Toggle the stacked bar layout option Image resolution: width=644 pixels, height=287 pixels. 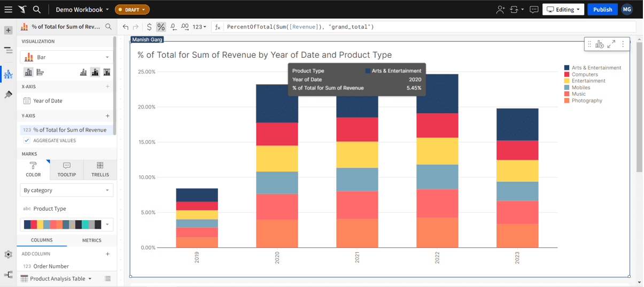[x=95, y=72]
